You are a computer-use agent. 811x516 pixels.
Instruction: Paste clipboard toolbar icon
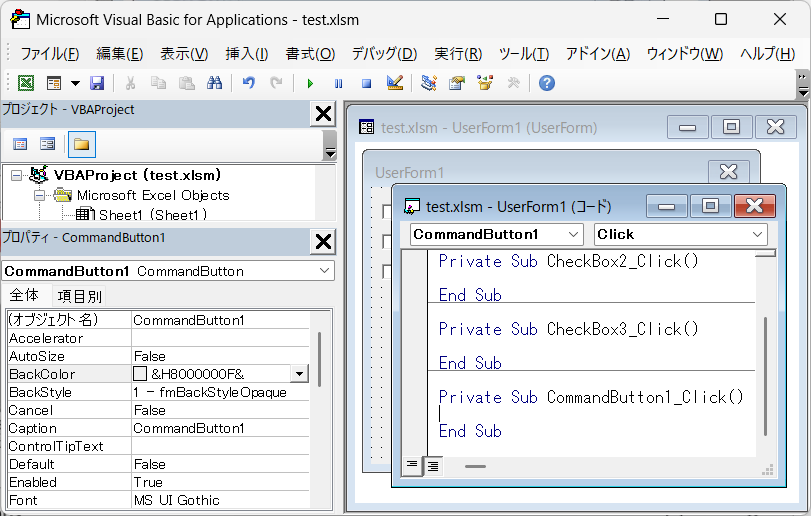click(x=186, y=83)
